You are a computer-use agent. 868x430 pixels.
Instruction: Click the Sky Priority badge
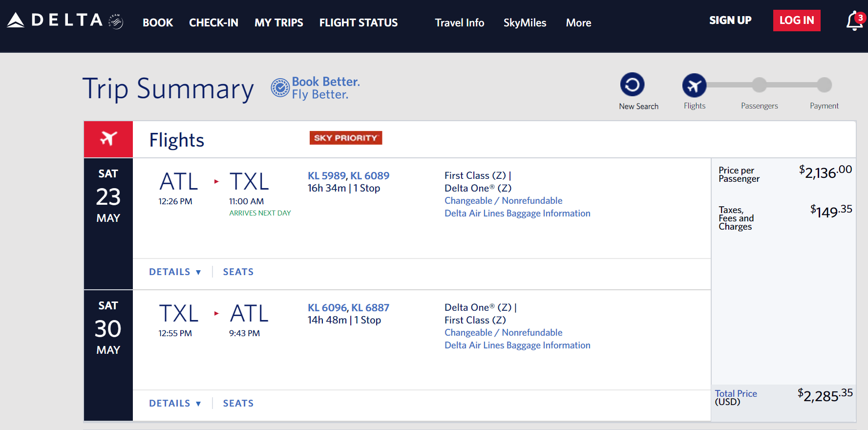(x=346, y=138)
